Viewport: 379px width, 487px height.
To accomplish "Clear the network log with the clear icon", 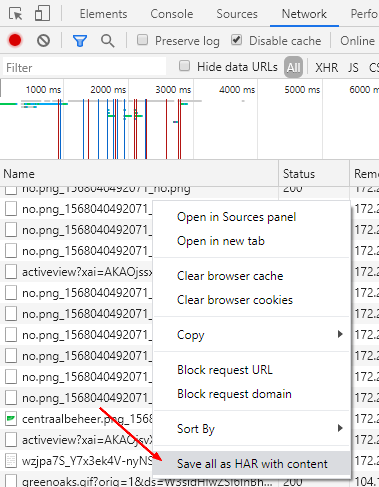I will [x=43, y=41].
